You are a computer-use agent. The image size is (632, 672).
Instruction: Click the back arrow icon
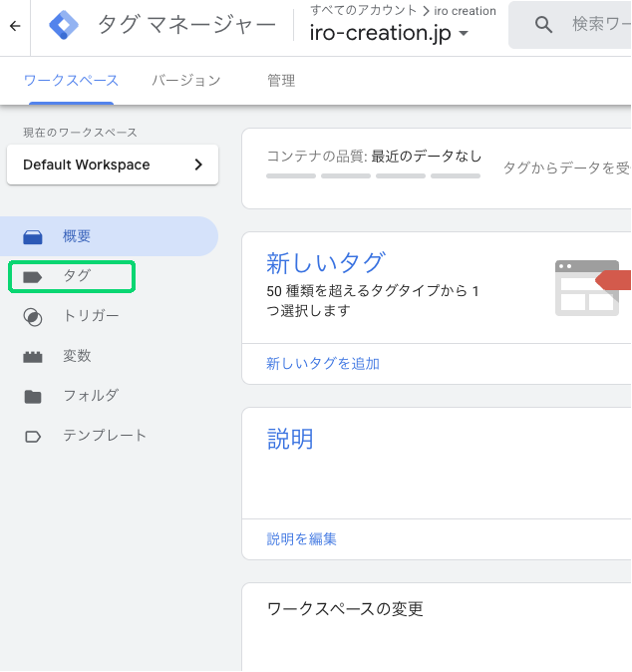15,26
